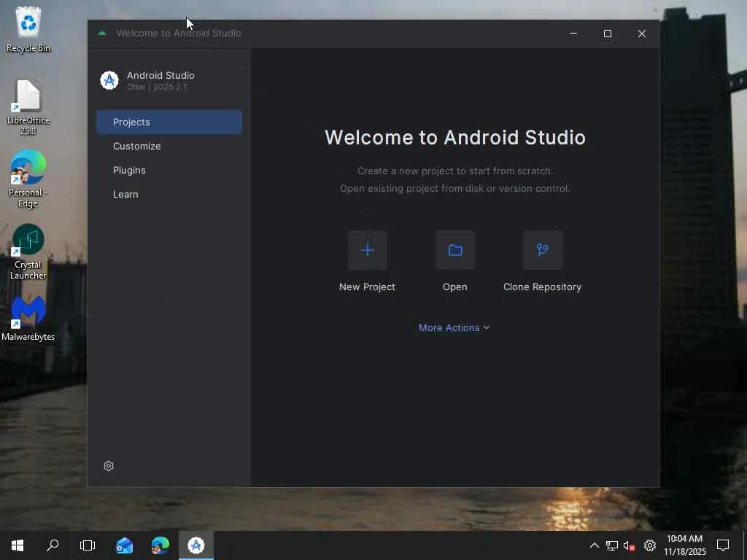
Task: Go to the Learn tab
Action: click(169, 194)
